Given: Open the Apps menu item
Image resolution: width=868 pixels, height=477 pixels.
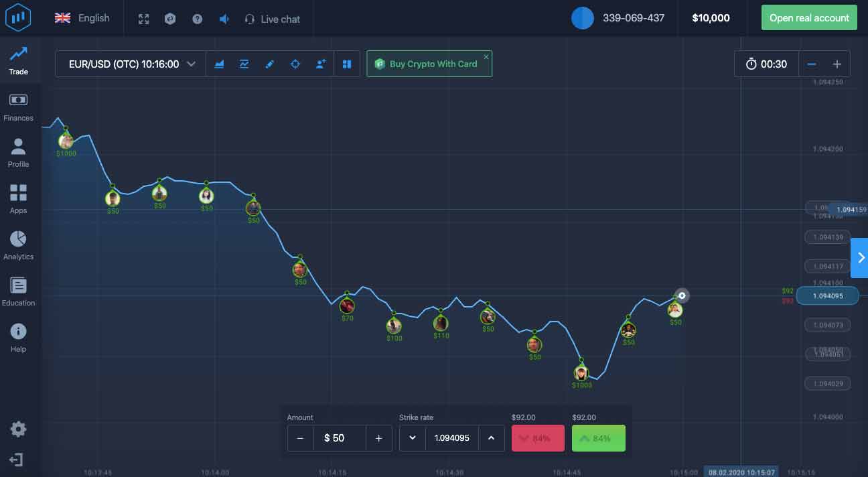Looking at the screenshot, I should (18, 198).
